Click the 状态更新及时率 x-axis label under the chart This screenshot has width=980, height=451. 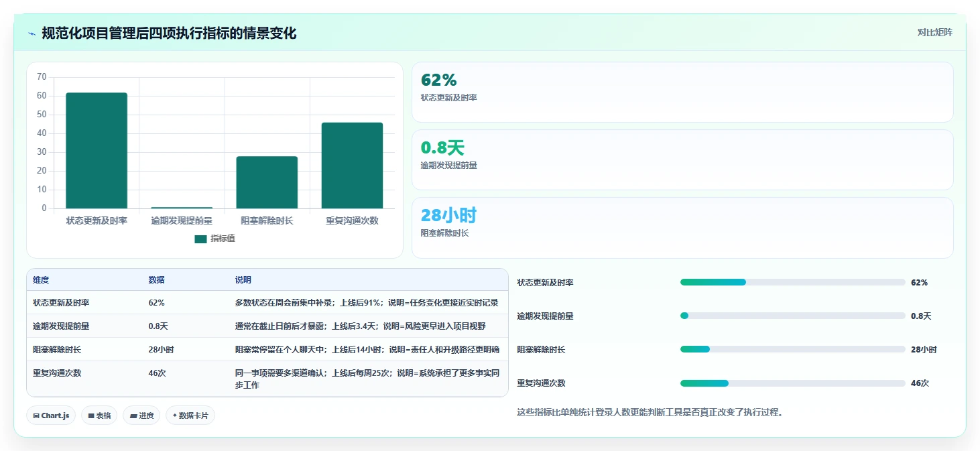97,220
